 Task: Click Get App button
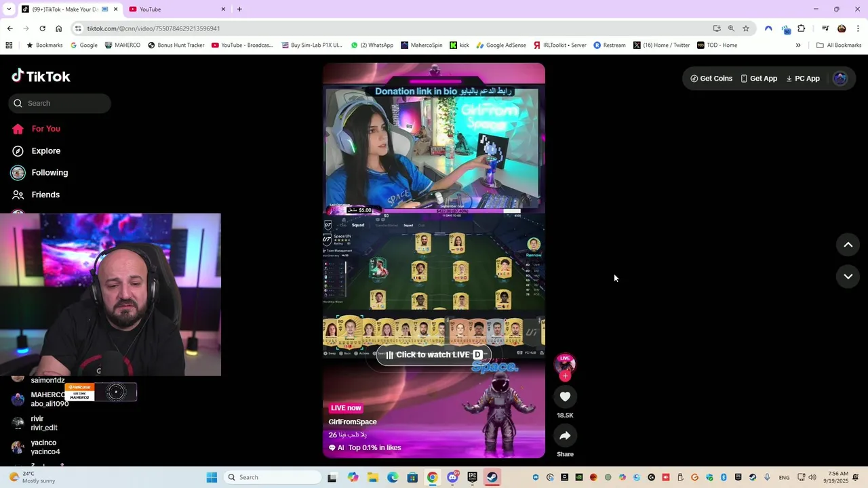coord(759,79)
